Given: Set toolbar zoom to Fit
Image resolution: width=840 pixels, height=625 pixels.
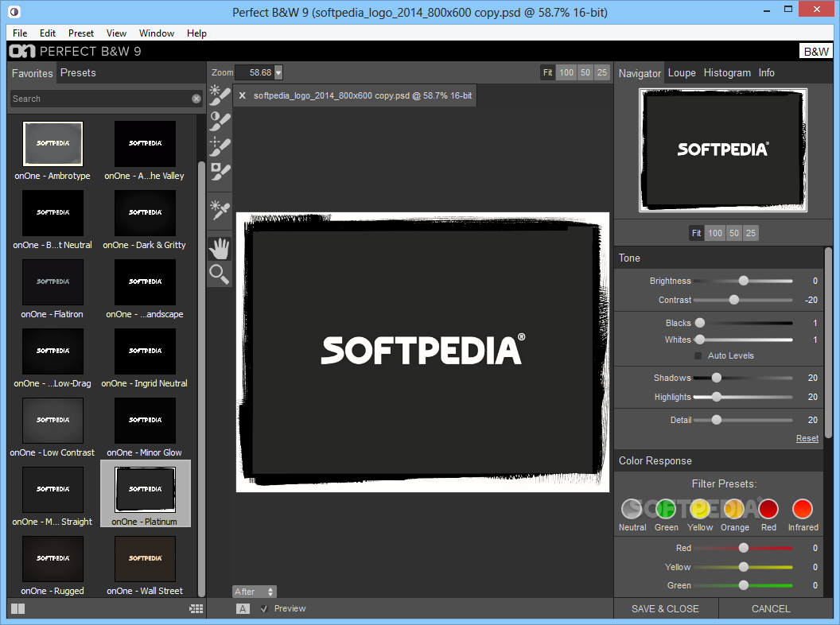Looking at the screenshot, I should click(547, 72).
